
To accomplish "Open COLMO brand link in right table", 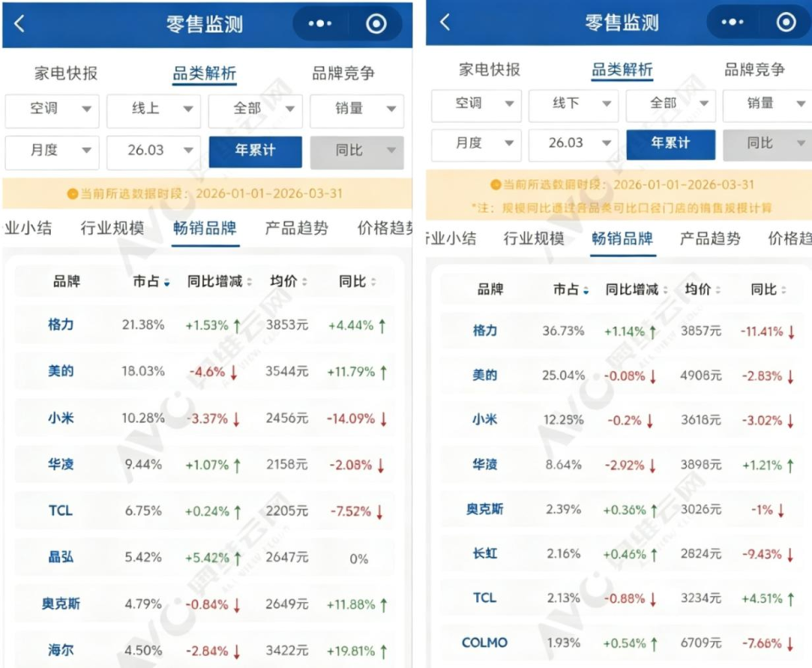I will click(x=484, y=643).
